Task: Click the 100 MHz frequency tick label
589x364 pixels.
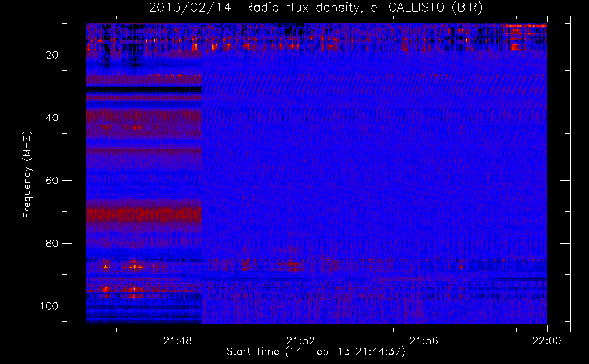Action: pos(49,306)
